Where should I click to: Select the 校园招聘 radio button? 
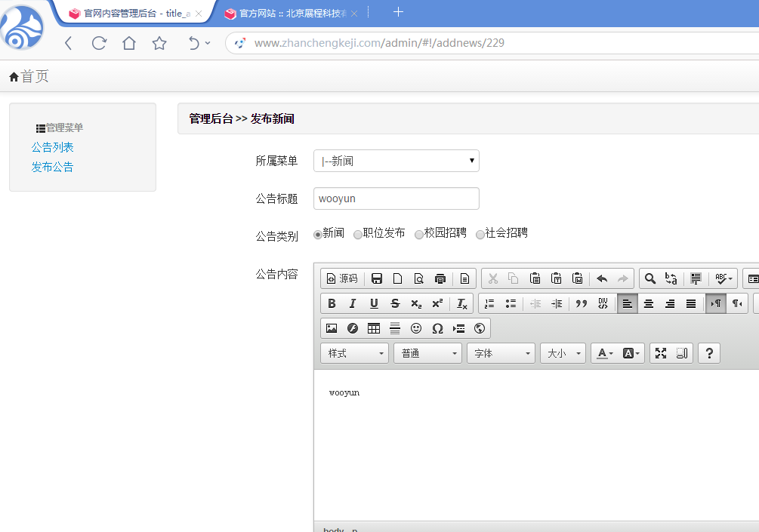coord(418,235)
